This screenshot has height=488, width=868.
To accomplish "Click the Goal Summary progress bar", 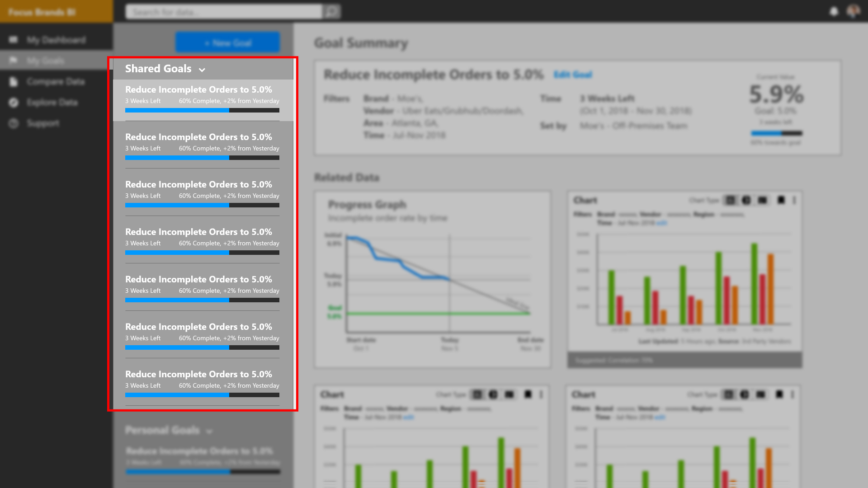I will (x=777, y=133).
